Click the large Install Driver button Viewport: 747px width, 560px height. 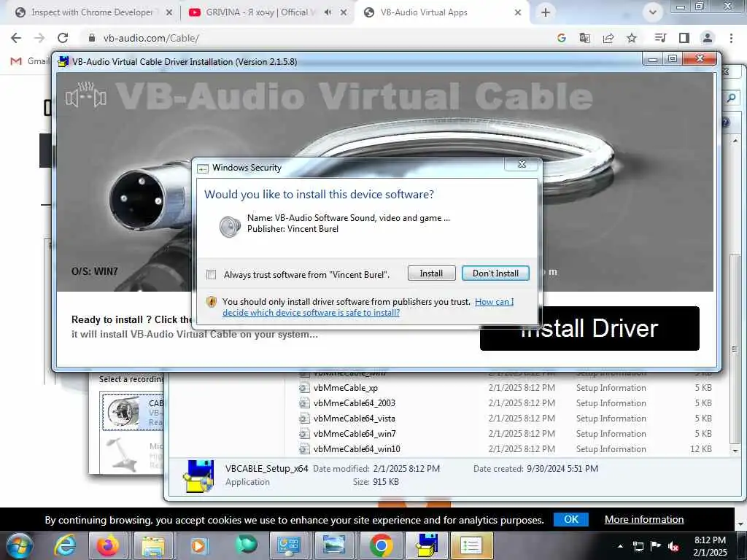589,329
